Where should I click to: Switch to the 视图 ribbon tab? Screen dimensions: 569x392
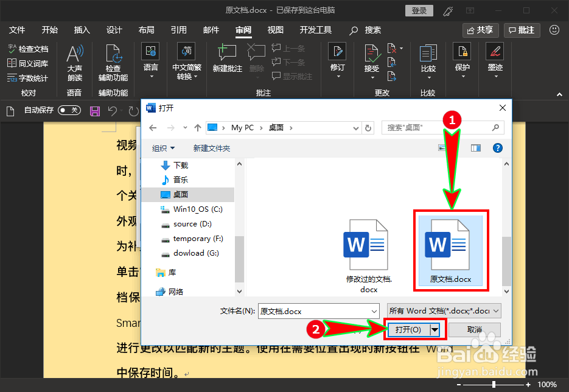point(275,29)
